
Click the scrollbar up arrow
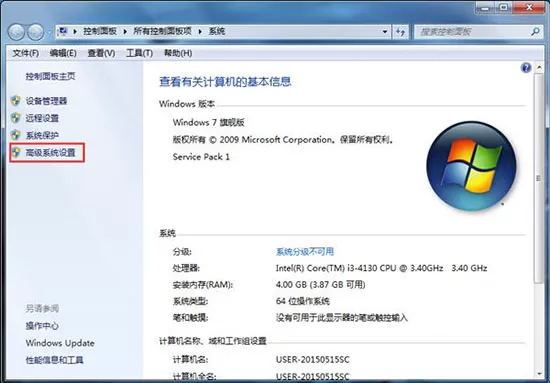click(538, 68)
